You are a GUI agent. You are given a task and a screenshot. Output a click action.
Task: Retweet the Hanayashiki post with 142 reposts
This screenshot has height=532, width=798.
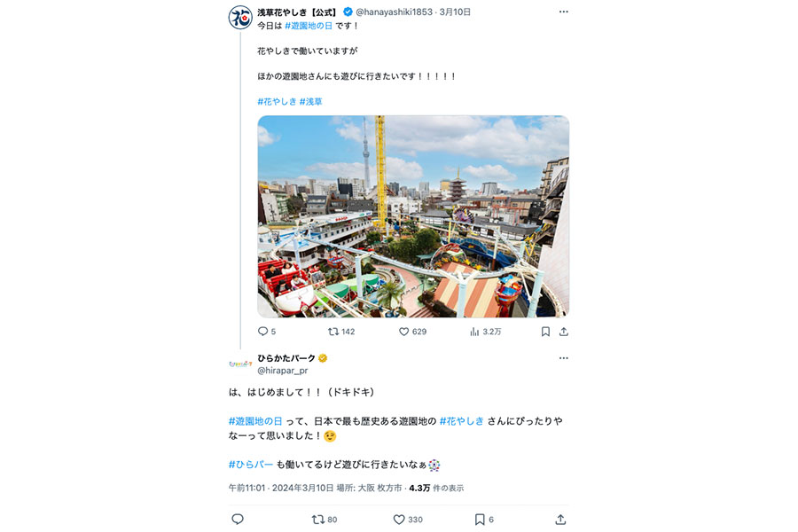click(x=333, y=332)
